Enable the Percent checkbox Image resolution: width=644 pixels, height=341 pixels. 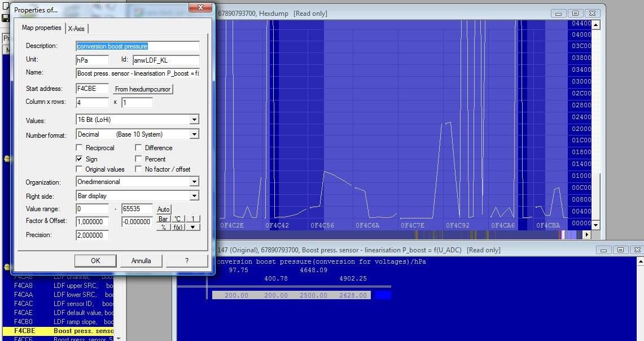pos(138,159)
